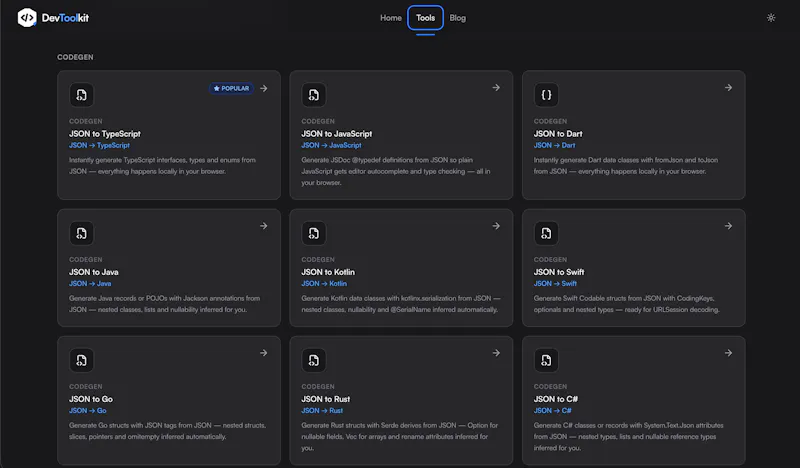Click the Kotlin data classes description

point(401,304)
